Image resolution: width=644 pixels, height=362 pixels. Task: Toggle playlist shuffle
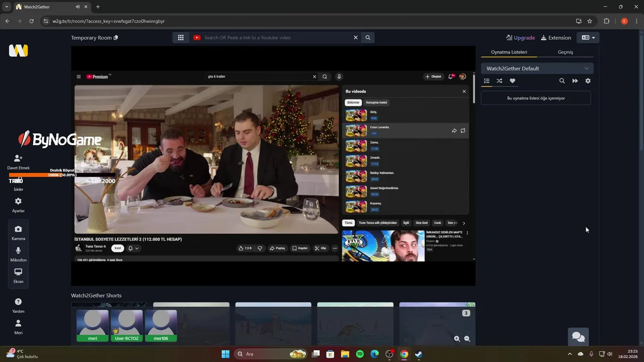point(500,81)
